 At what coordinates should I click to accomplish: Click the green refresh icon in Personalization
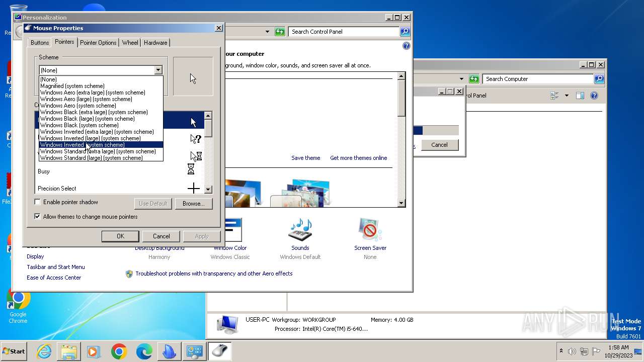(280, 32)
